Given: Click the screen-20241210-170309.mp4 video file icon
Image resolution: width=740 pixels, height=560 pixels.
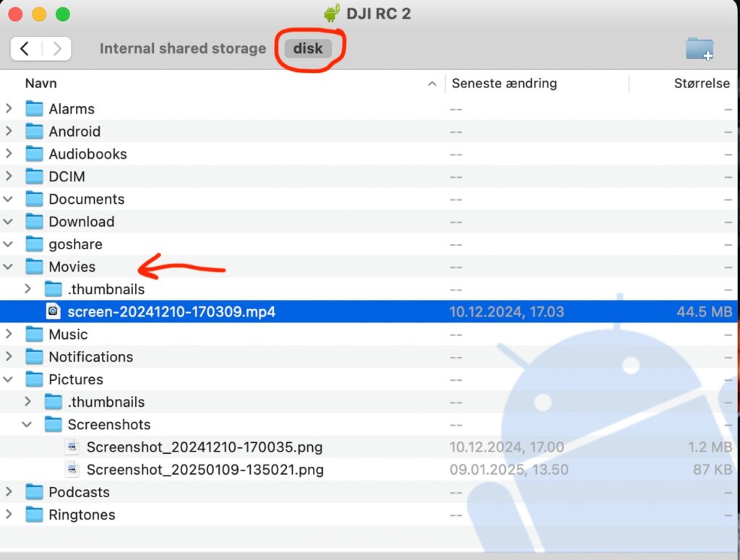Looking at the screenshot, I should [53, 311].
